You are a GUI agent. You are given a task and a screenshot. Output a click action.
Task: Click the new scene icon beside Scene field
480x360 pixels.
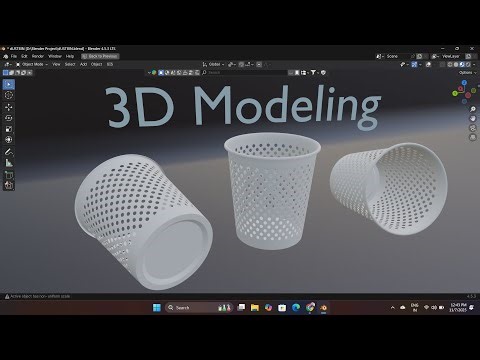pyautogui.click(x=419, y=56)
